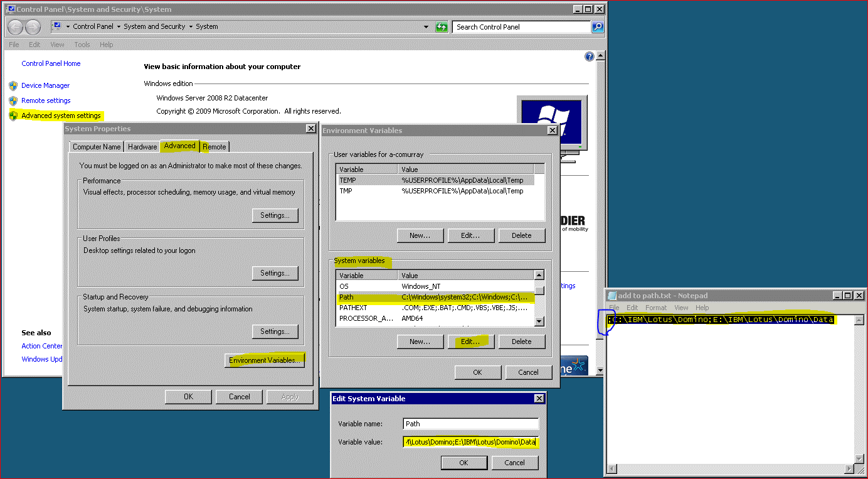
Task: Click OK in System Properties dialog
Action: pyautogui.click(x=188, y=397)
